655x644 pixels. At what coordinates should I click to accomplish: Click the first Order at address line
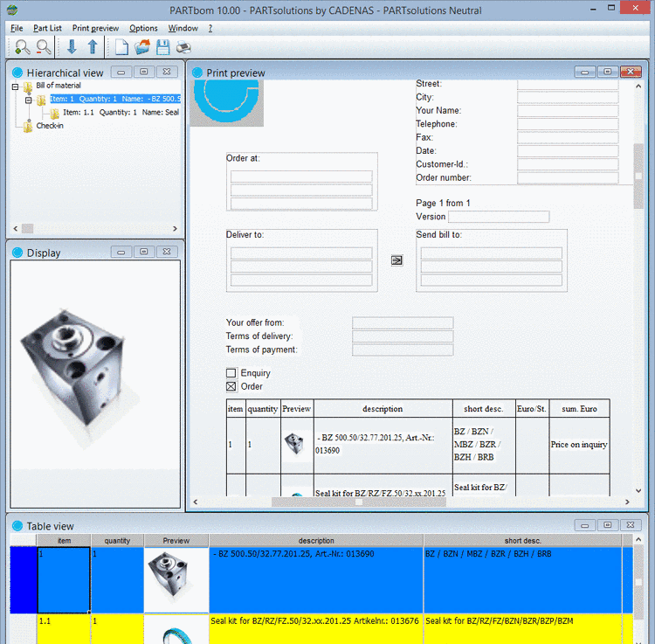click(x=301, y=177)
